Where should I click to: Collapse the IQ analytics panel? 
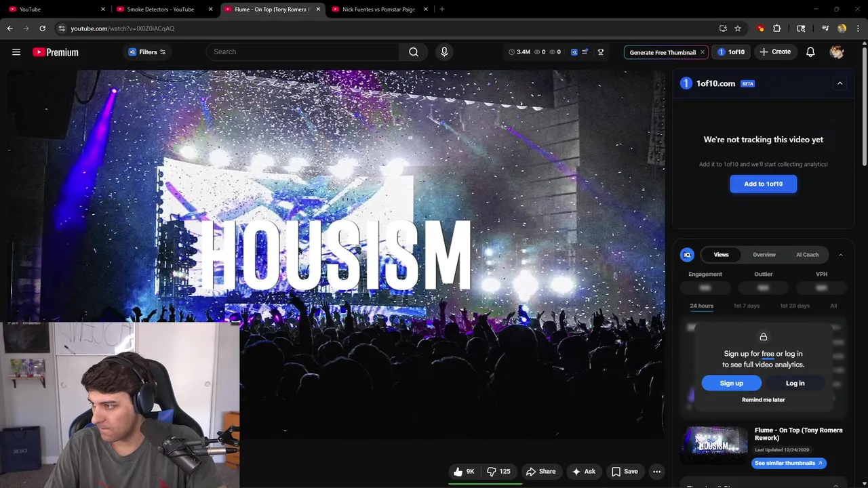[840, 255]
